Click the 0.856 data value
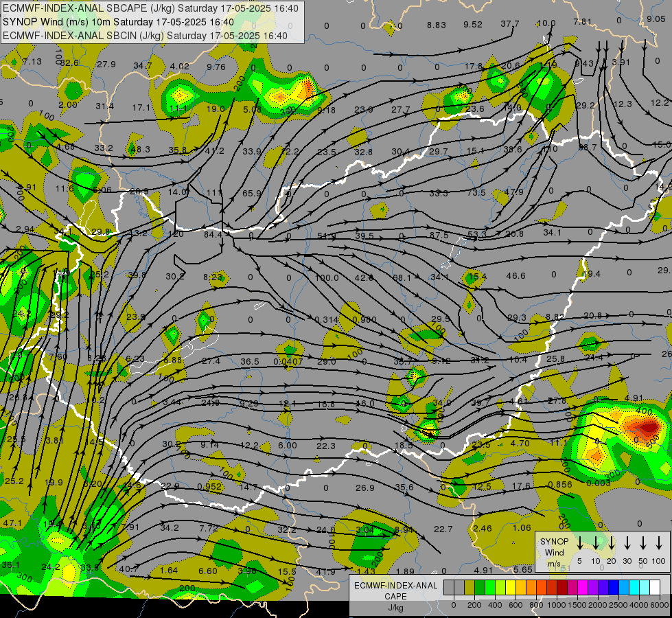This screenshot has width=672, height=618. click(x=559, y=485)
